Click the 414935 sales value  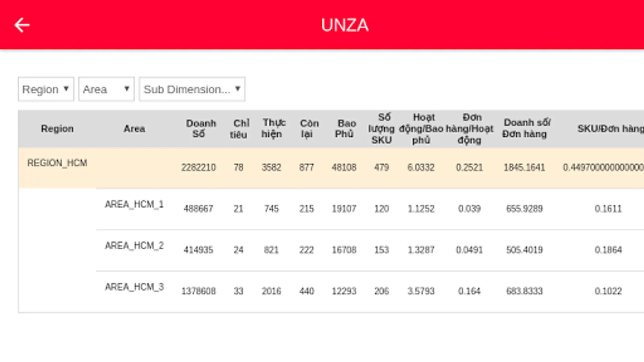[x=198, y=250]
